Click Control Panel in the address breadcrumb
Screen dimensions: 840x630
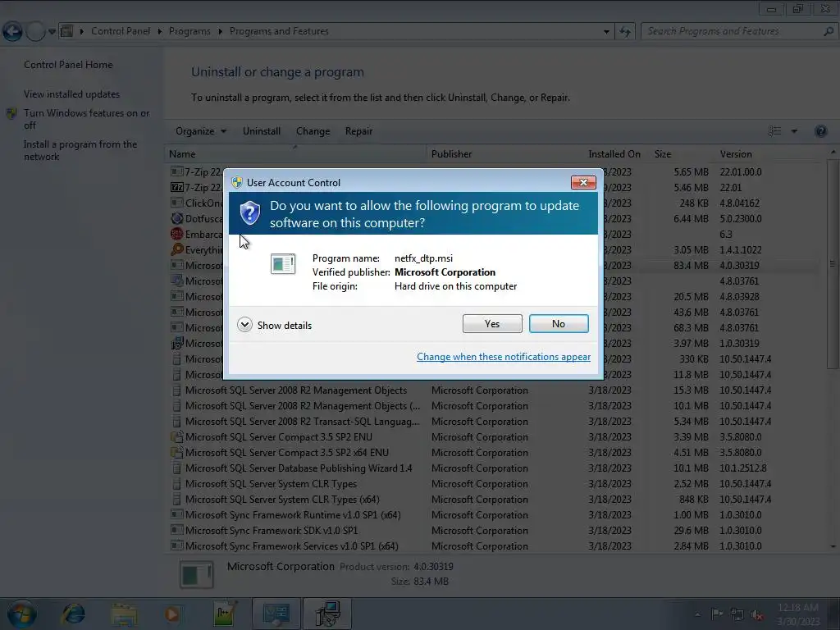click(x=121, y=31)
